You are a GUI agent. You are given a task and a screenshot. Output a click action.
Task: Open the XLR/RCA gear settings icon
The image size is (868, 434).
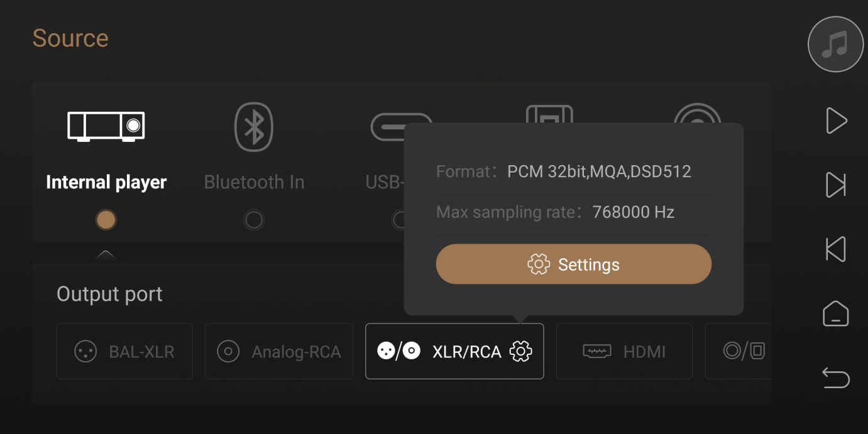tap(520, 351)
